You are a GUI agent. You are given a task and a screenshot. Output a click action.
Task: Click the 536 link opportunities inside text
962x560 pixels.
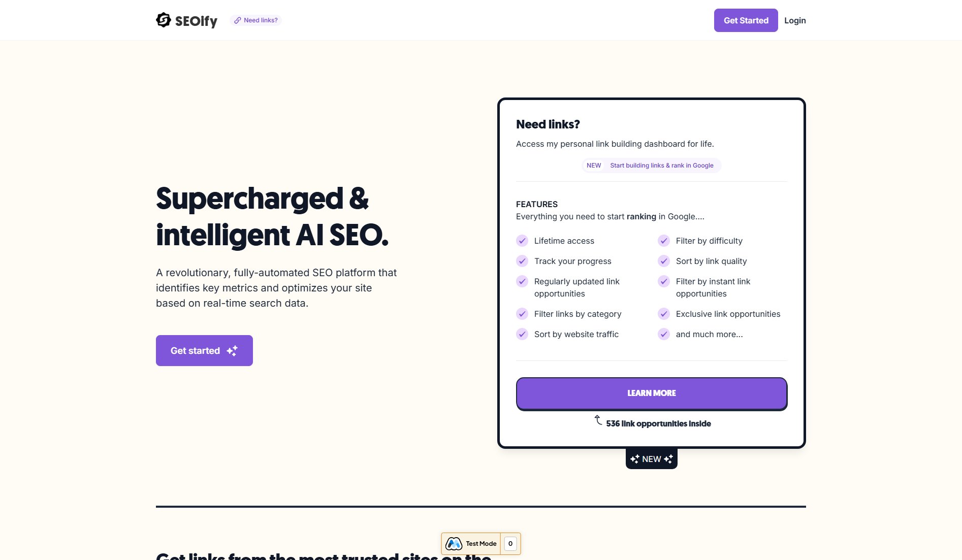click(658, 423)
